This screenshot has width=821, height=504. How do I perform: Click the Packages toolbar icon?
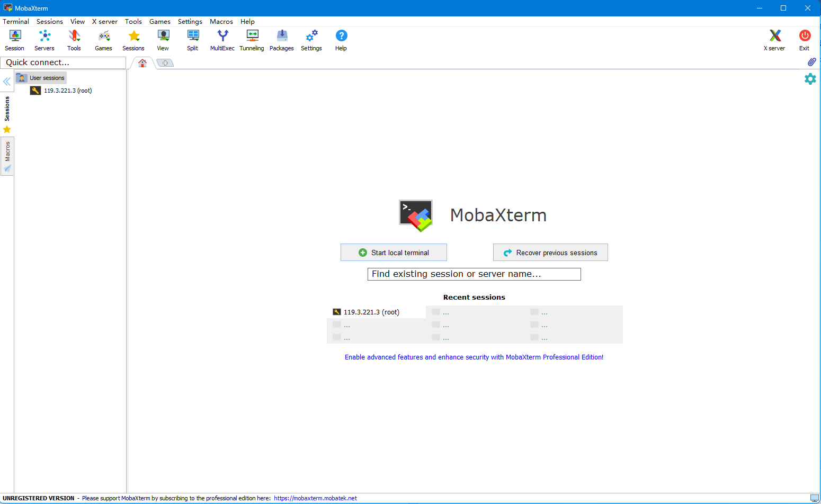(x=282, y=40)
